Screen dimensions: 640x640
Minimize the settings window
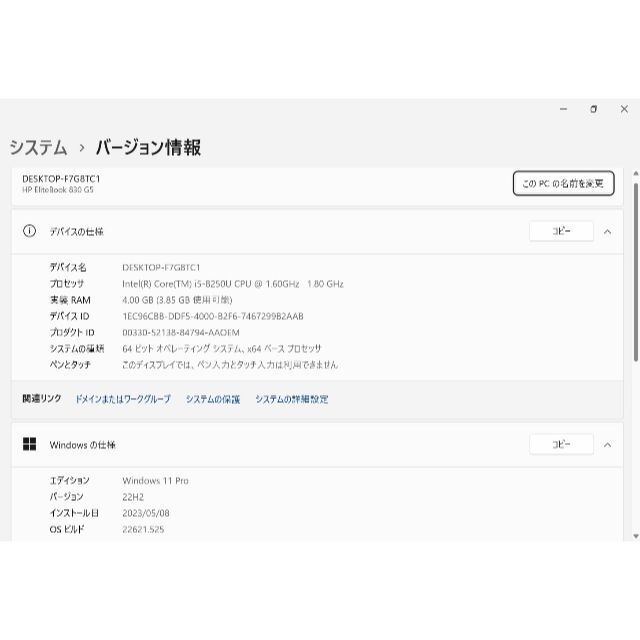click(564, 109)
